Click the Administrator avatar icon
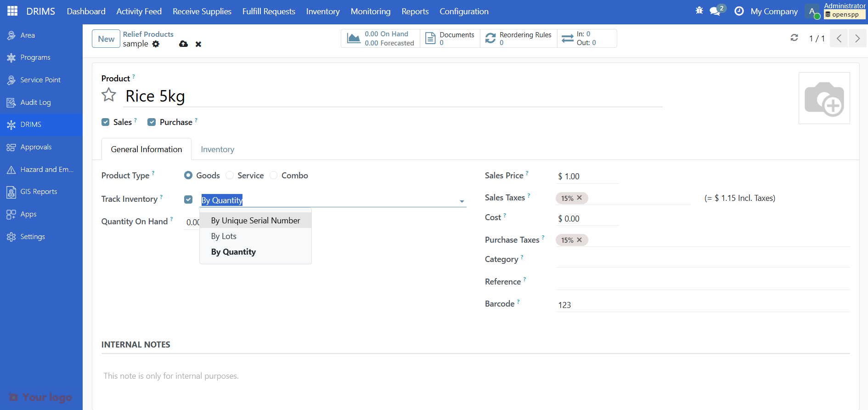 click(x=812, y=11)
